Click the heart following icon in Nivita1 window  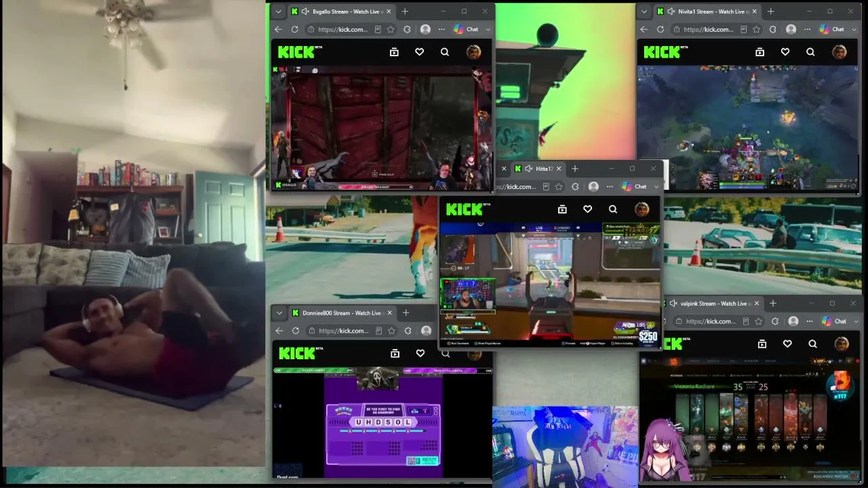point(785,52)
